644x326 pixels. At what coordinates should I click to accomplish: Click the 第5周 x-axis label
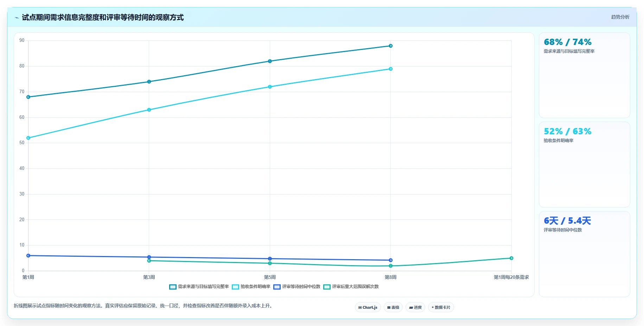click(x=270, y=277)
